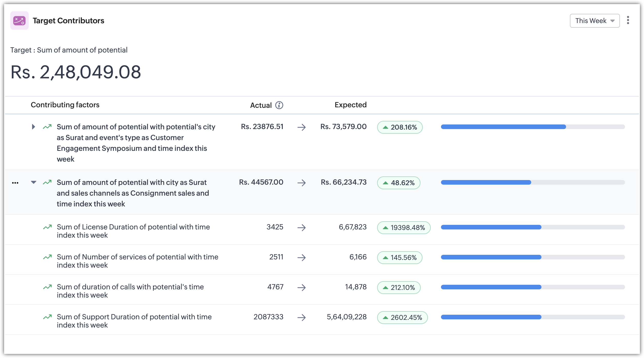Open the vertical three-dot options menu
Image resolution: width=644 pixels, height=358 pixels.
pyautogui.click(x=628, y=20)
